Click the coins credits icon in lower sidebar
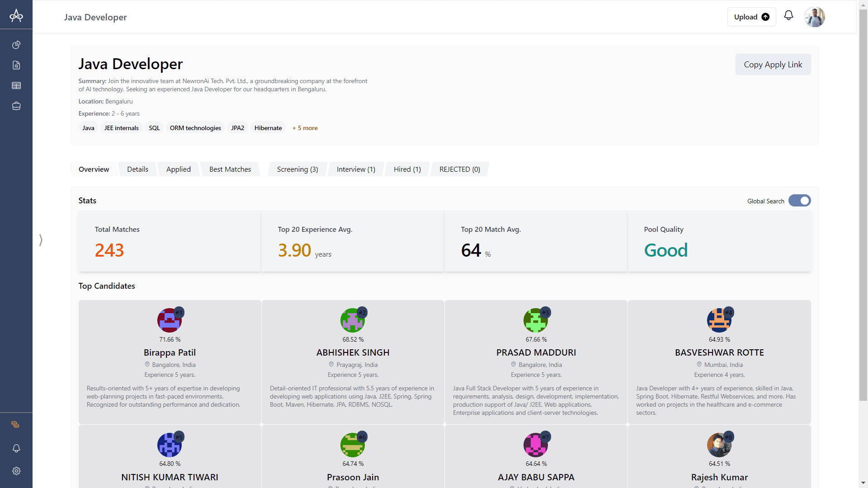 click(15, 424)
